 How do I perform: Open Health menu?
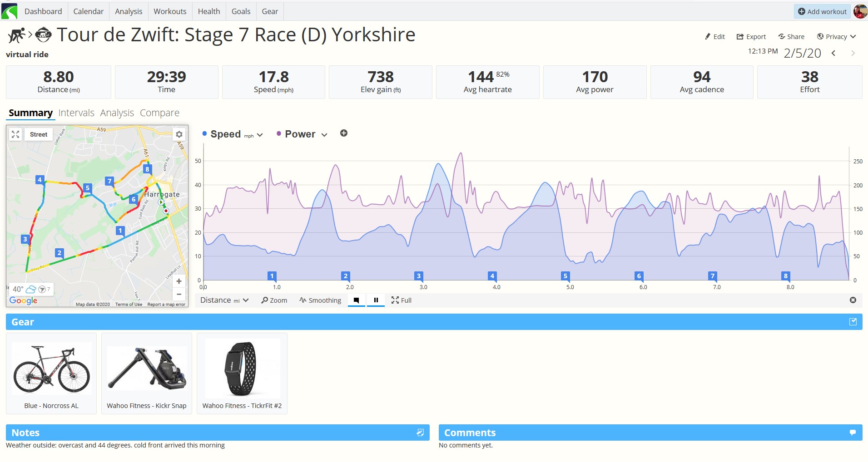click(x=209, y=11)
